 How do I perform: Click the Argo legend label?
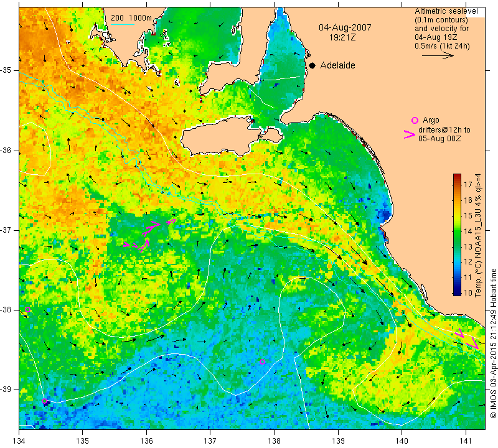pyautogui.click(x=431, y=120)
